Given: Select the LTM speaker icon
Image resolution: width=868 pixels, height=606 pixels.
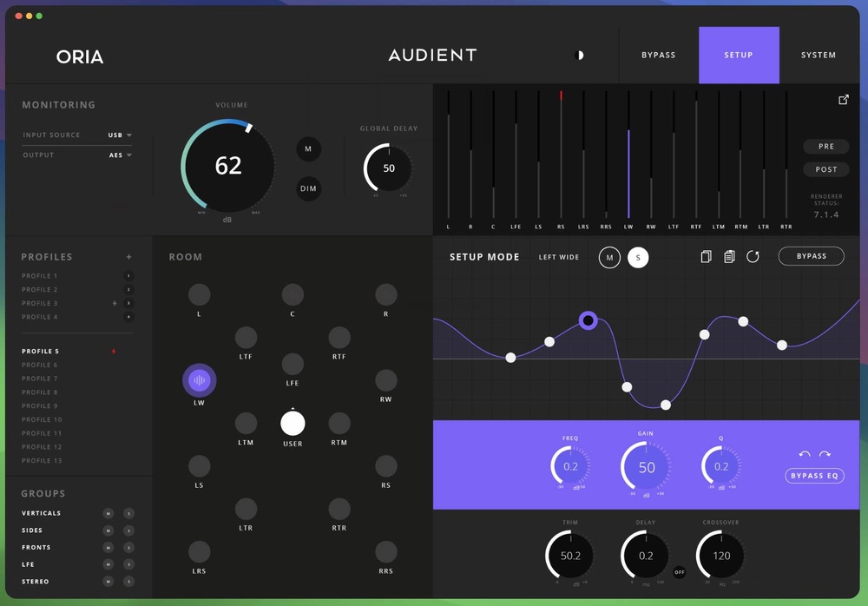Looking at the screenshot, I should (x=246, y=423).
